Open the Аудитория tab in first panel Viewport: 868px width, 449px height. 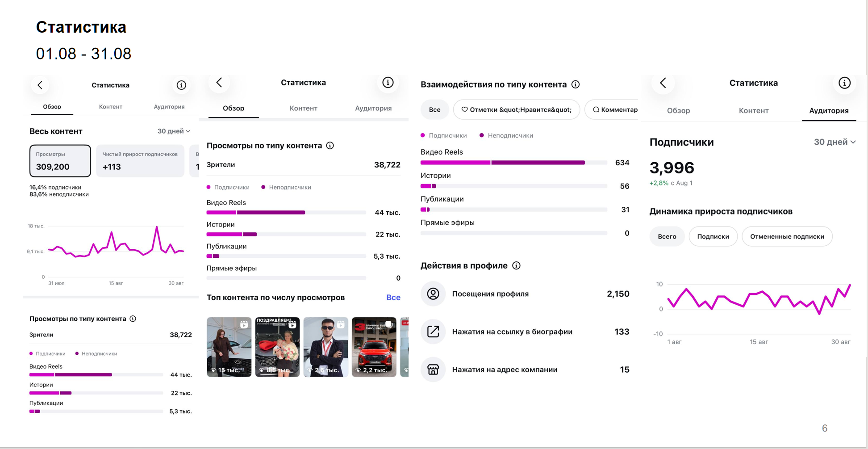pos(169,107)
